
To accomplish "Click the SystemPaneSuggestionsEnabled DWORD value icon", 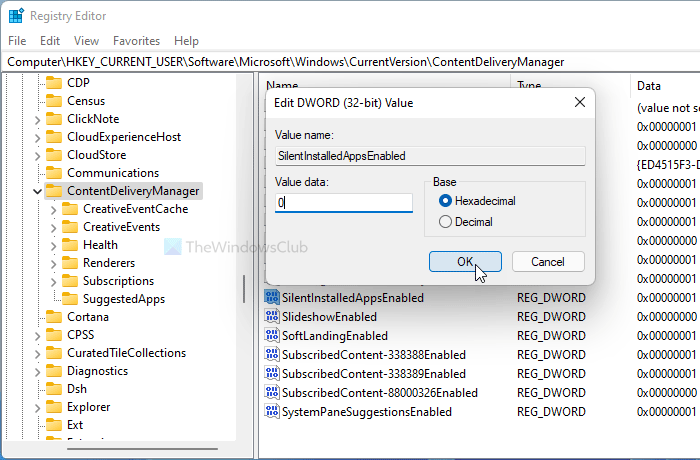I will click(x=271, y=411).
